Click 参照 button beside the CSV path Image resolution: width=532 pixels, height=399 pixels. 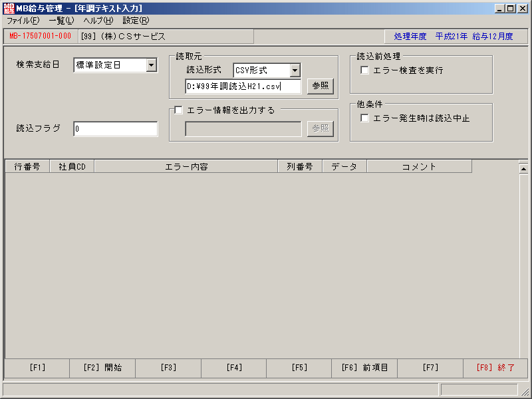click(x=321, y=86)
